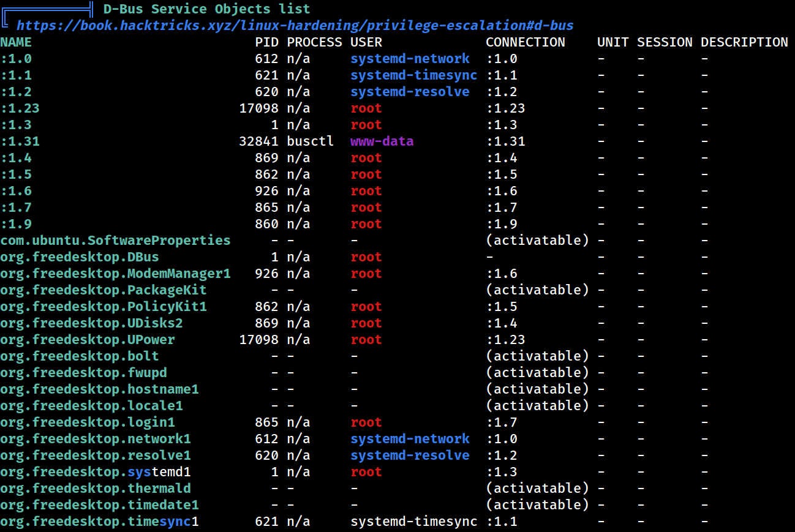
Task: Click PID 926 in the ModemManager1 row
Action: click(267, 274)
